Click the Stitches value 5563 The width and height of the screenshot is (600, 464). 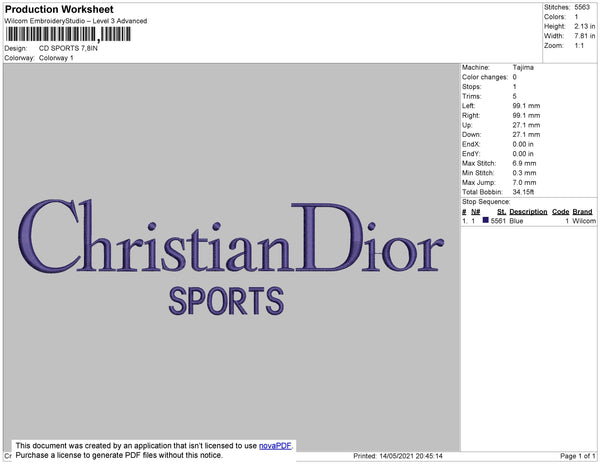tap(582, 7)
